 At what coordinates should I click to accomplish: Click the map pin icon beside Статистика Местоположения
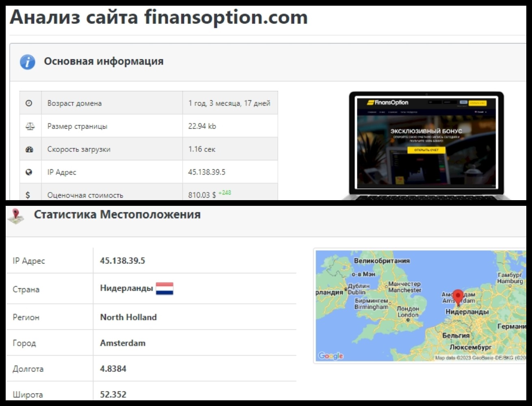click(x=16, y=216)
